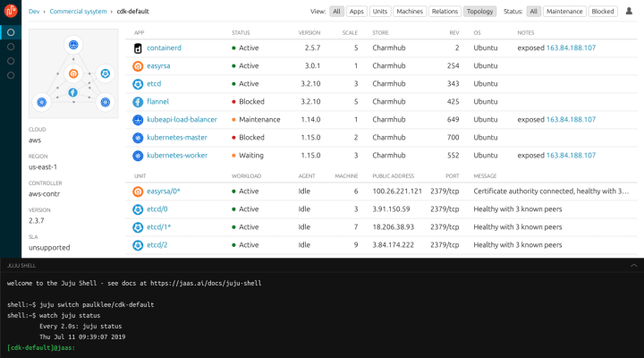Click the etcd/0 unit icon
This screenshot has width=644, height=358.
138,209
